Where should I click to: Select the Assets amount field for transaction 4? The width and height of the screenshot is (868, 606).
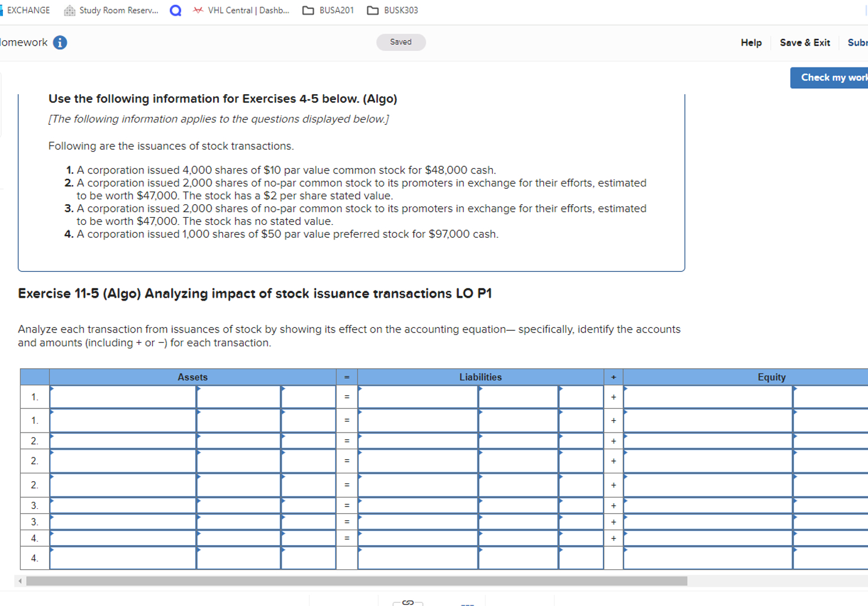237,537
